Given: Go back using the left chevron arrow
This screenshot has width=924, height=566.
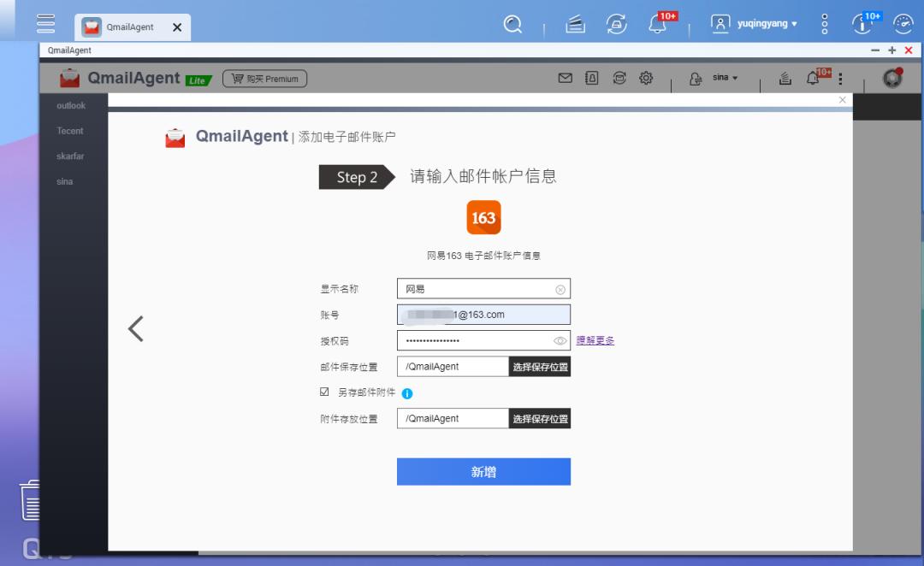Looking at the screenshot, I should tap(134, 327).
